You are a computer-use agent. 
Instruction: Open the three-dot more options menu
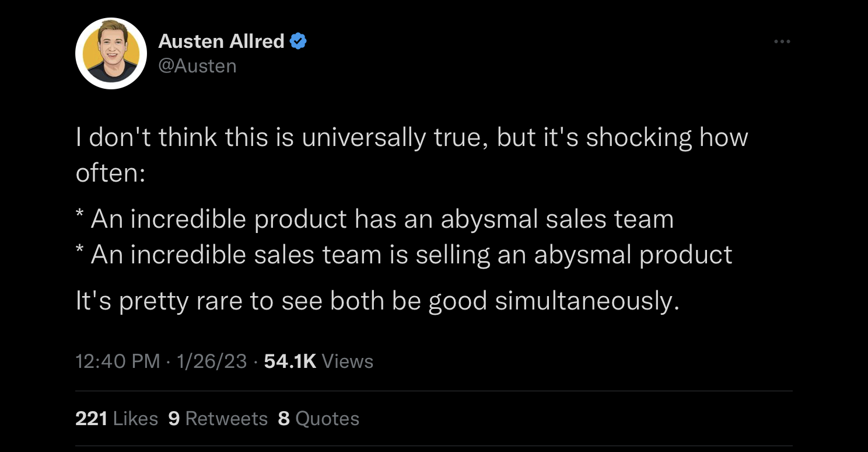pyautogui.click(x=782, y=41)
